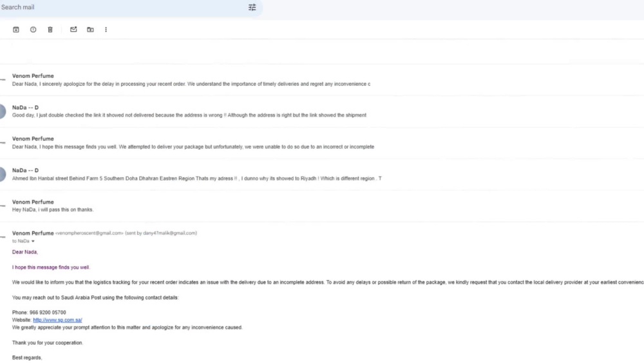
Task: Click the Saudi Arabia Post contact details line
Action: click(95, 298)
